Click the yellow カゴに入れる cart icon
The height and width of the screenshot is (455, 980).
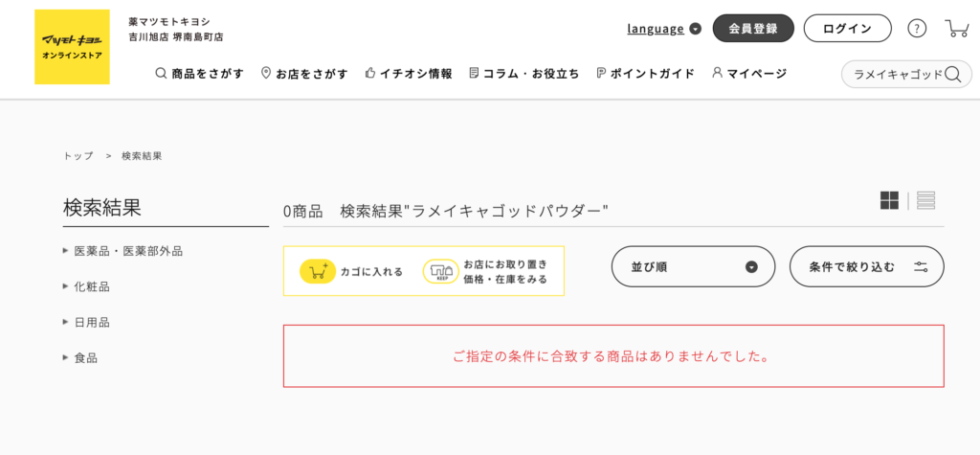(x=318, y=272)
